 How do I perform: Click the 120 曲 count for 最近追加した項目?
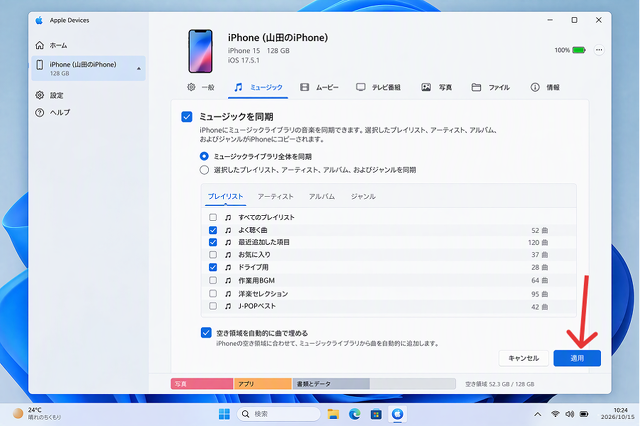[x=538, y=242]
